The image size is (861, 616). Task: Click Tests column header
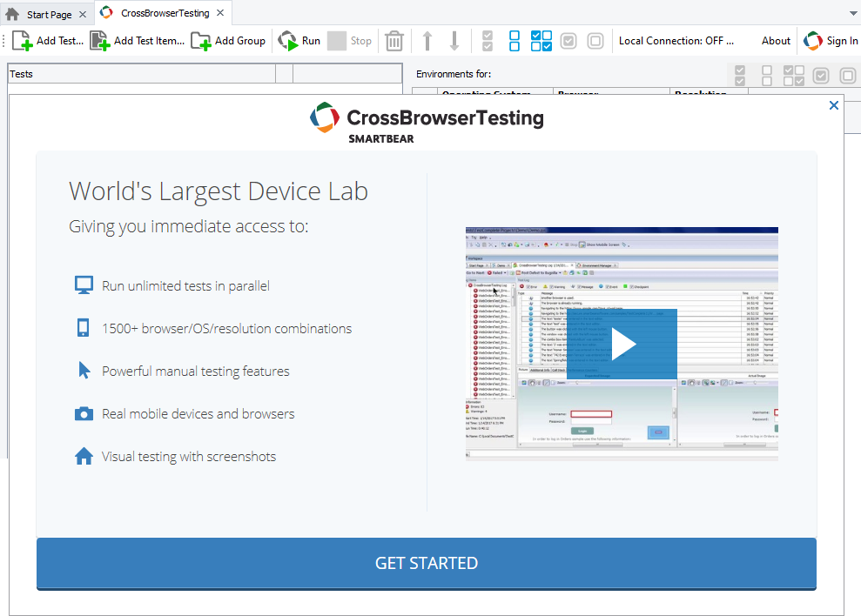pos(142,74)
